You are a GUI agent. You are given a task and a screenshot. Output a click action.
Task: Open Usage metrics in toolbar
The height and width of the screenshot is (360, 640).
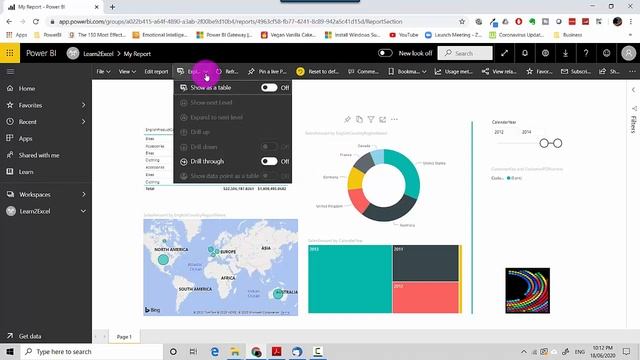coord(453,71)
